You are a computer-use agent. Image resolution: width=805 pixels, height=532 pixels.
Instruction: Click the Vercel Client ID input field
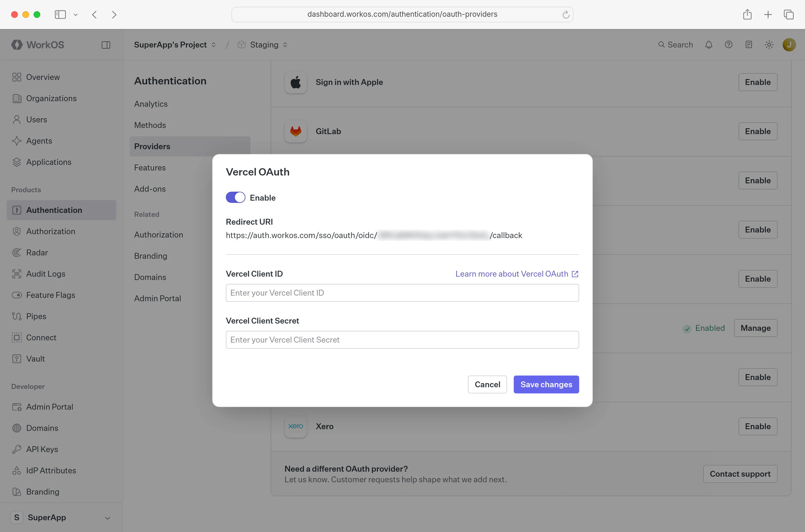pyautogui.click(x=402, y=293)
